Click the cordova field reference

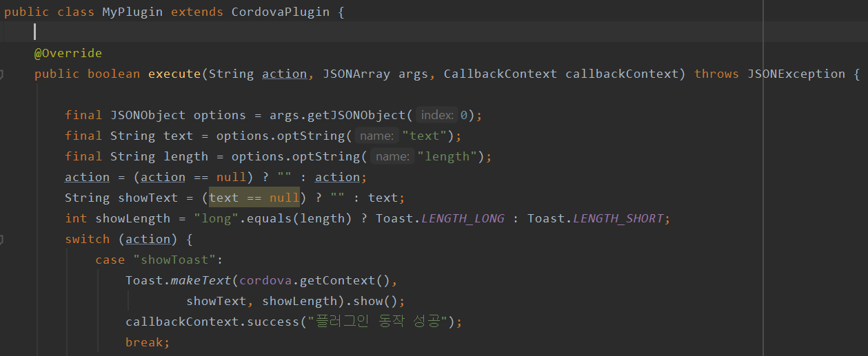pos(265,280)
